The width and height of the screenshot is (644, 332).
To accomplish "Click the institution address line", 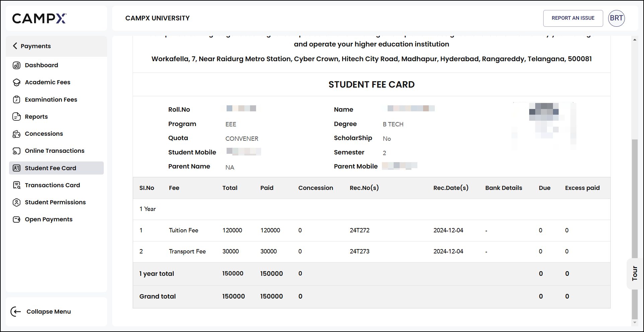I will tap(372, 59).
